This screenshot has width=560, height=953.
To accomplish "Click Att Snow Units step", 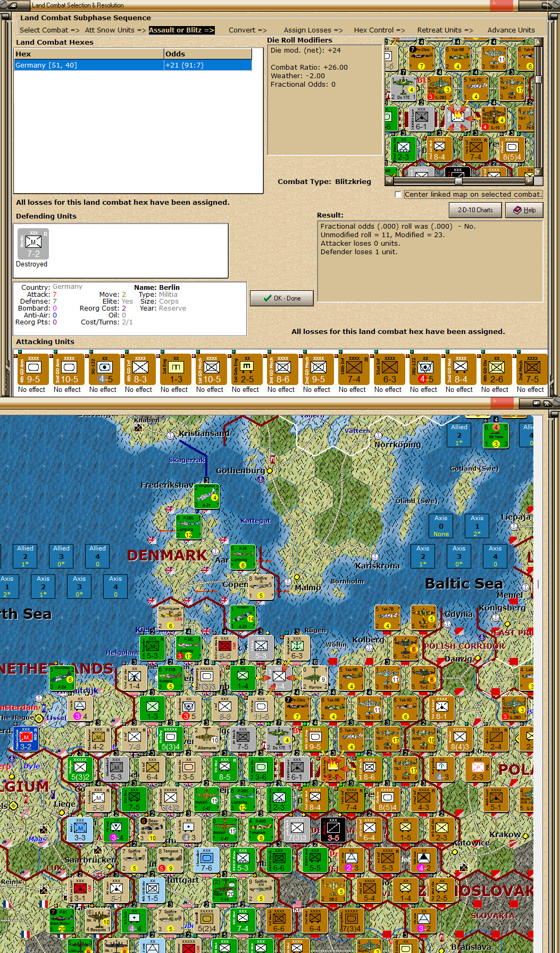I will [x=115, y=30].
